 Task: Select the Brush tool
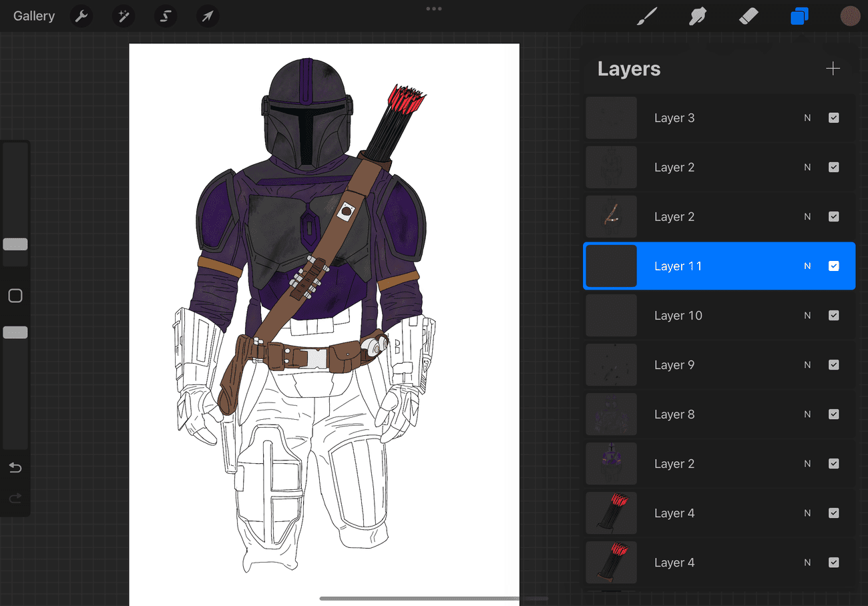(x=646, y=15)
